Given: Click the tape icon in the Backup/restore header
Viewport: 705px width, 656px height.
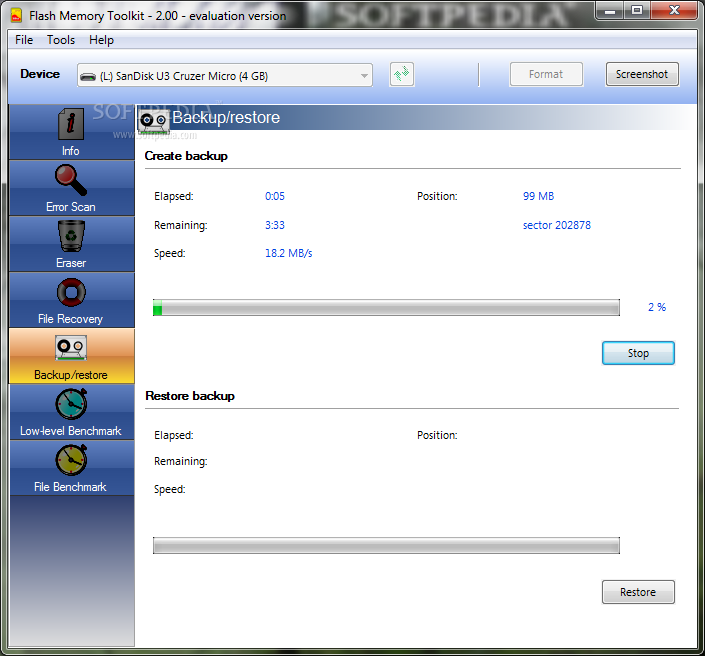Looking at the screenshot, I should coord(154,121).
